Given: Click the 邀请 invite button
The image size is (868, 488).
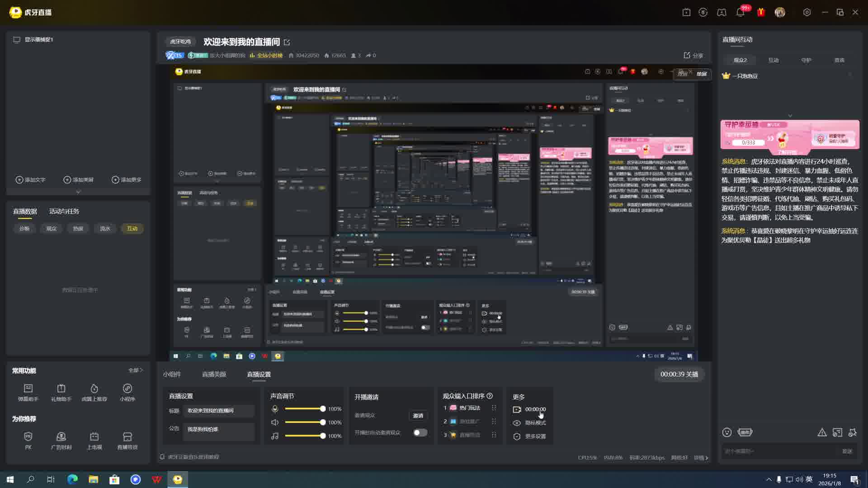Looking at the screenshot, I should pos(418,415).
